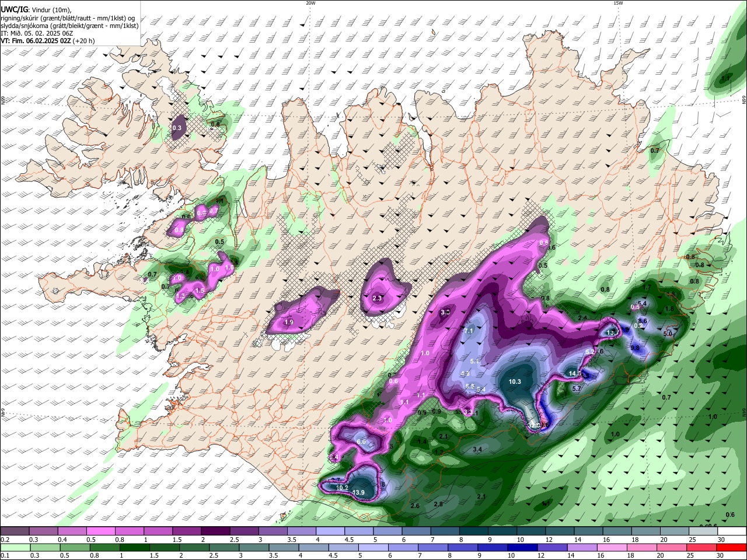The height and width of the screenshot is (560, 747).
Task: Click top legend swatch between 0.5 and 0.8
Action: coord(100,531)
